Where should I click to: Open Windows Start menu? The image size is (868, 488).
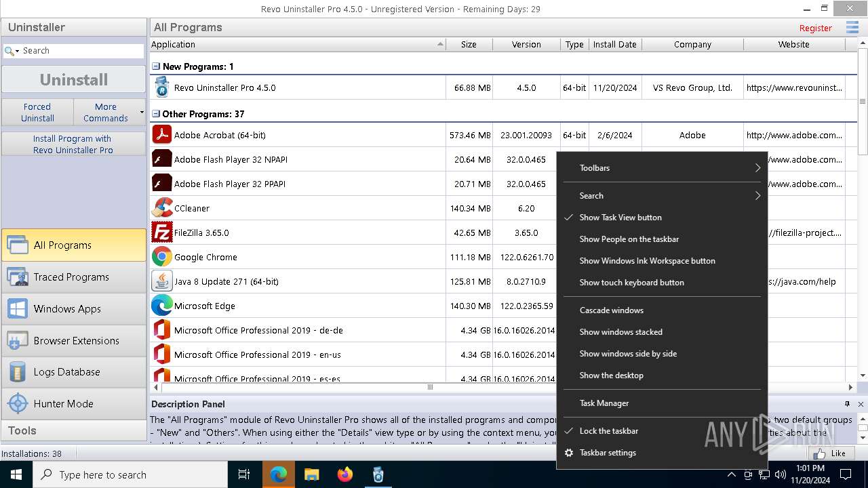(16, 474)
